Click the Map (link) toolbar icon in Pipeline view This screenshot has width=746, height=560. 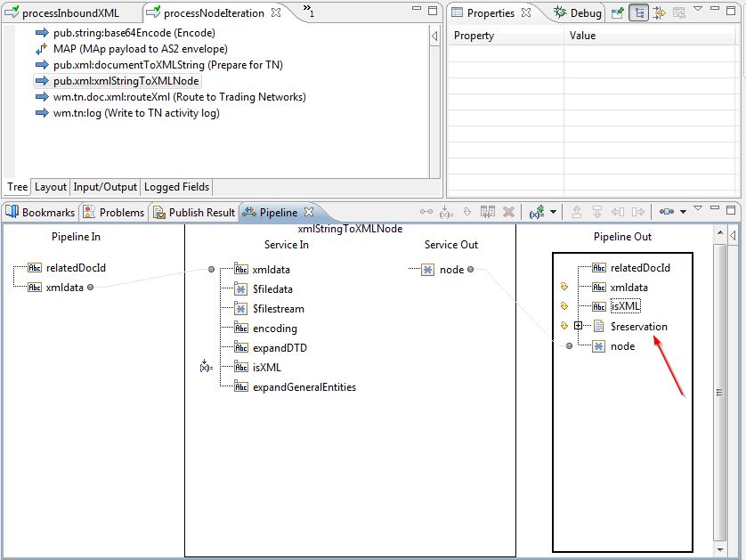click(426, 212)
